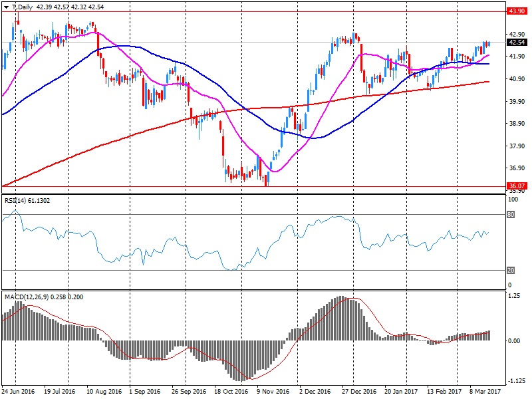
Task: Click the RSI 80 overbought level label
Action: tap(512, 214)
